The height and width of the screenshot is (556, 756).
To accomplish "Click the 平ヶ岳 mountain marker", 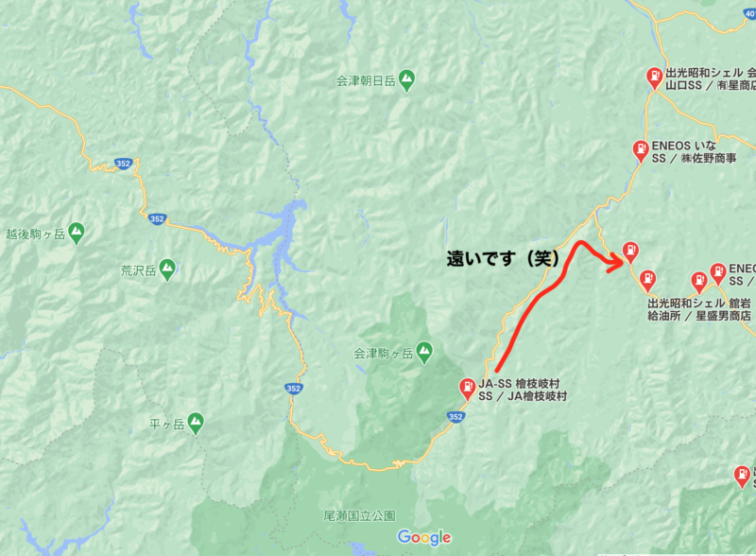I will point(196,424).
